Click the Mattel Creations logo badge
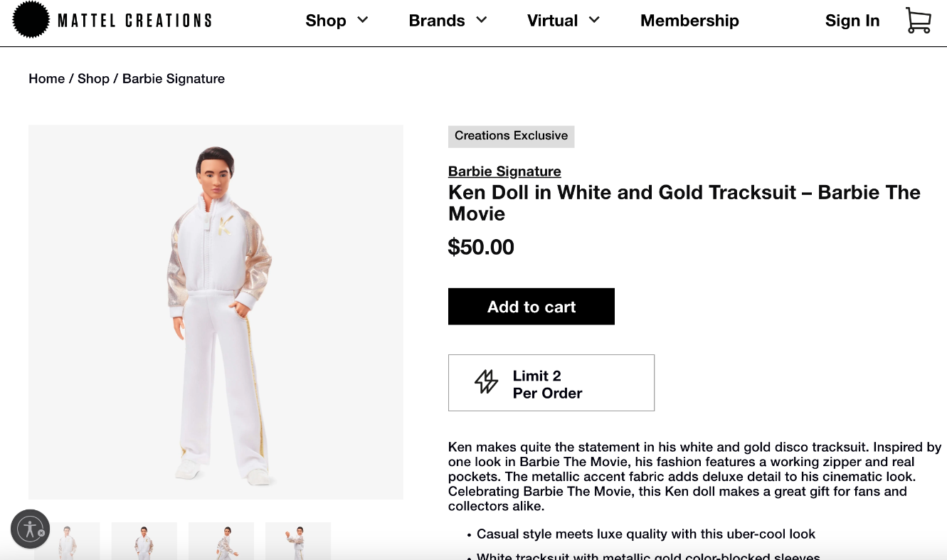 [31, 20]
